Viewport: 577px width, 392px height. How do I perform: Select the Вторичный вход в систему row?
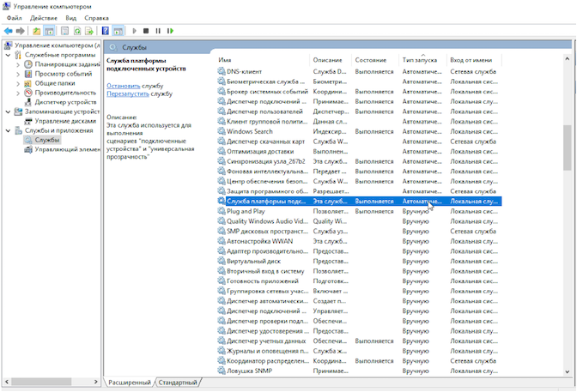click(x=359, y=271)
